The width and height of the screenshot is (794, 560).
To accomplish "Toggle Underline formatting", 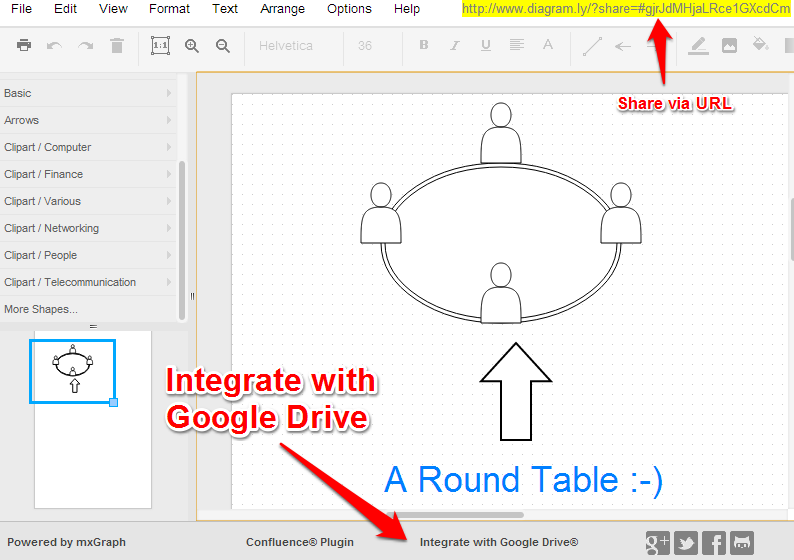I will coord(486,46).
